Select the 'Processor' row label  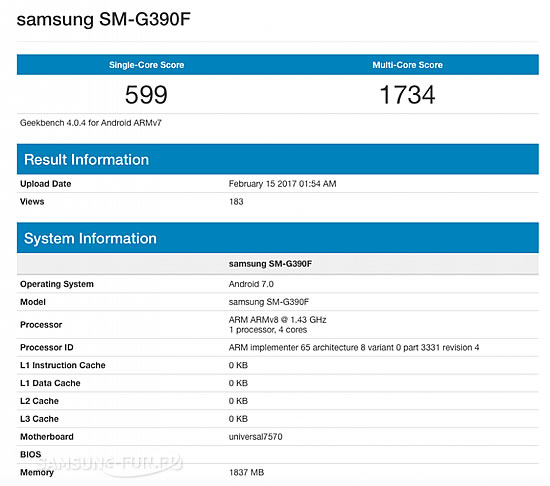click(41, 325)
